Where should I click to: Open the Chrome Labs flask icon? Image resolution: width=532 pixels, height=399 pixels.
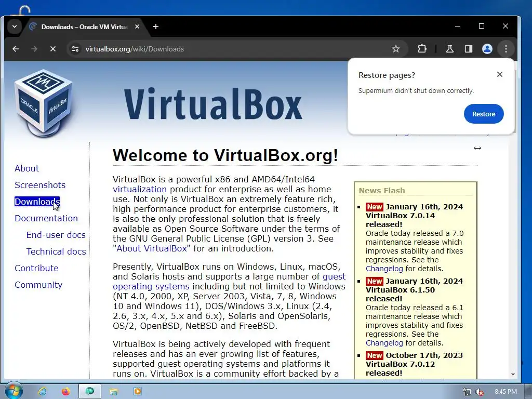tap(450, 49)
